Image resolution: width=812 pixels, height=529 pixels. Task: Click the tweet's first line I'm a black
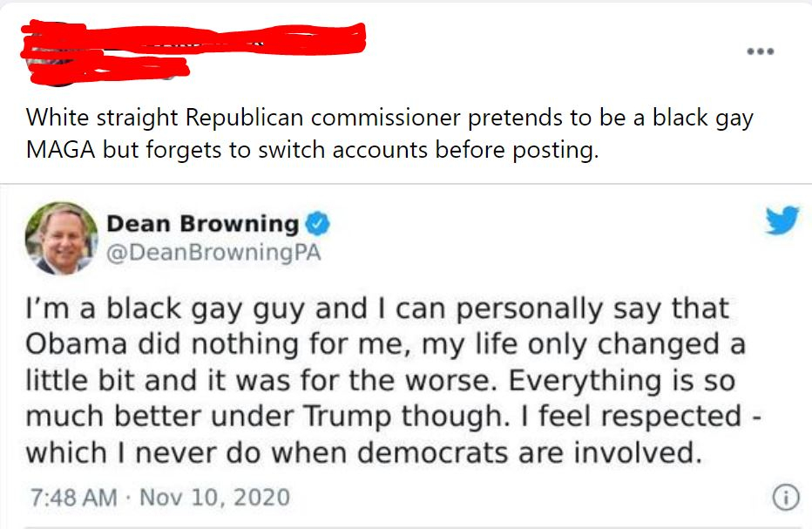tap(377, 309)
